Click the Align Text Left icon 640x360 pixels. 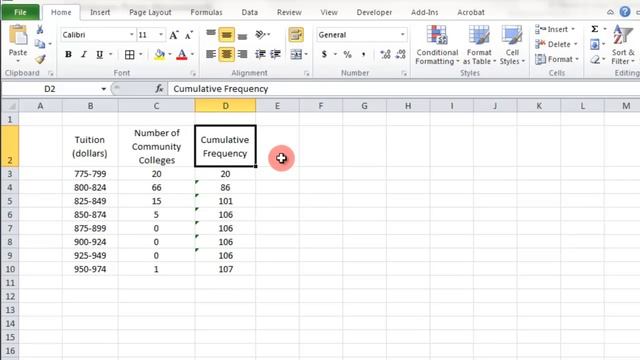click(211, 54)
